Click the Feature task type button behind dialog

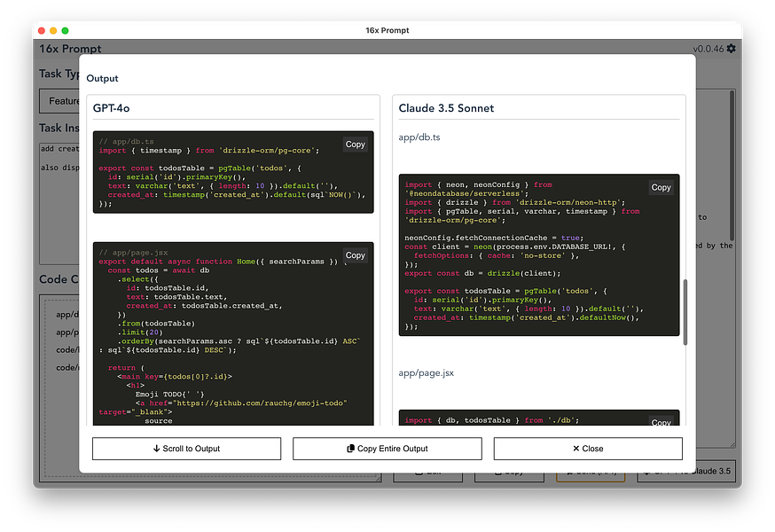coord(59,101)
